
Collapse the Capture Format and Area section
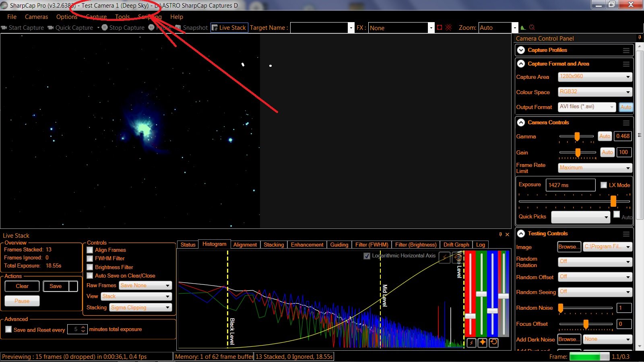click(x=521, y=64)
